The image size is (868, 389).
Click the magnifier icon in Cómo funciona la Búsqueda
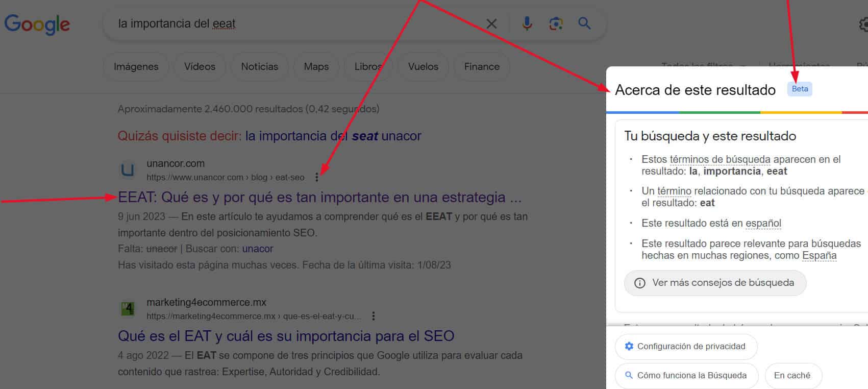click(x=629, y=375)
